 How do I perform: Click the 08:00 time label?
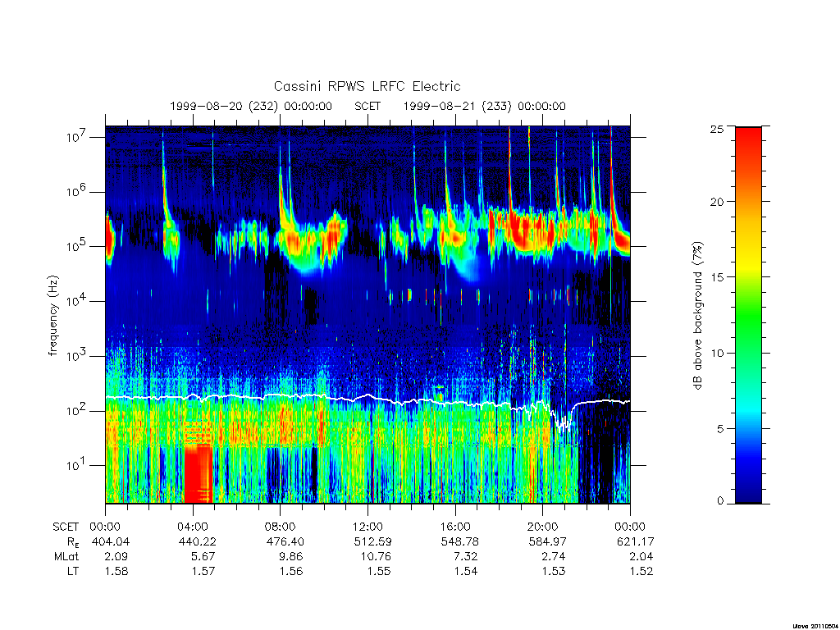(x=281, y=527)
